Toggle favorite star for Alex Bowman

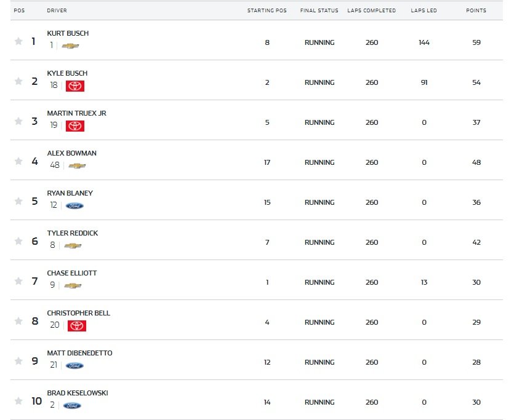tap(18, 162)
